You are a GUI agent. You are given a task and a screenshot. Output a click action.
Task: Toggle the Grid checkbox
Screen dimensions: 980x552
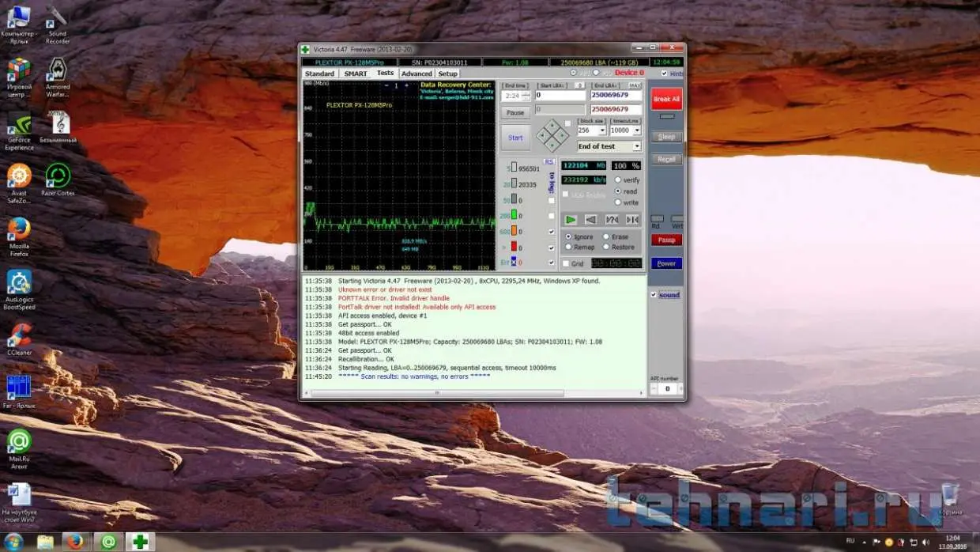tap(566, 263)
